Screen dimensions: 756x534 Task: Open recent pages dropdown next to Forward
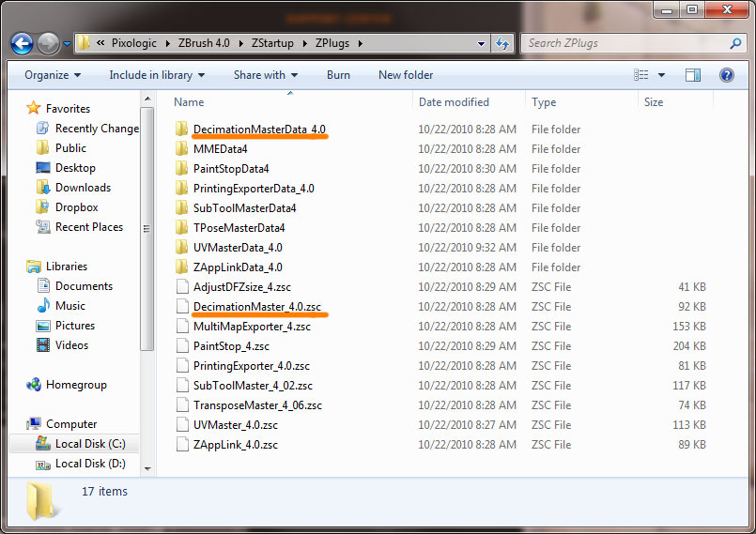(67, 44)
